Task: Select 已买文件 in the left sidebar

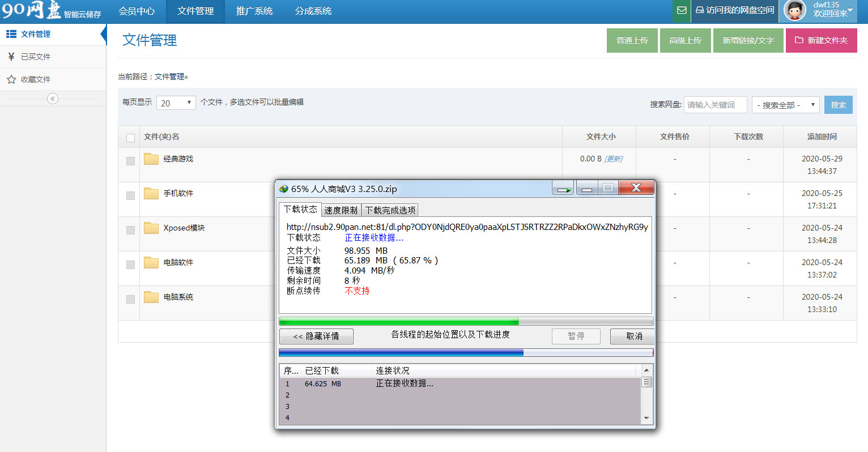Action: (x=53, y=57)
